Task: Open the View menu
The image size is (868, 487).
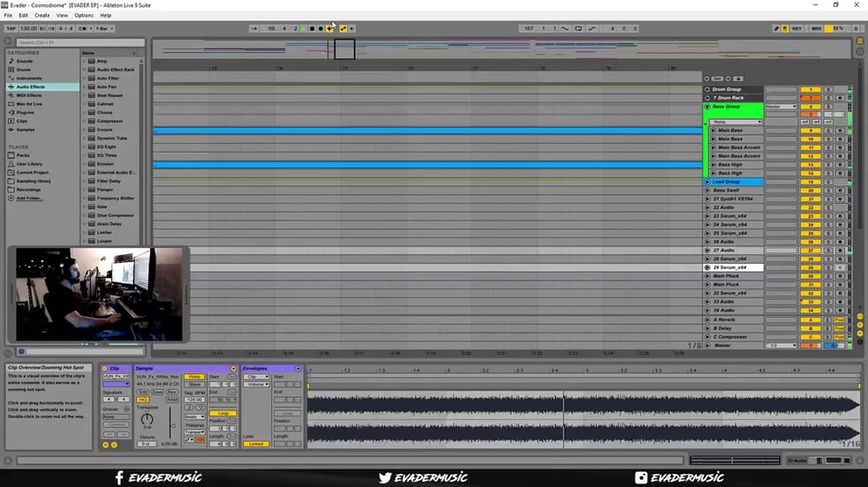Action: point(62,16)
